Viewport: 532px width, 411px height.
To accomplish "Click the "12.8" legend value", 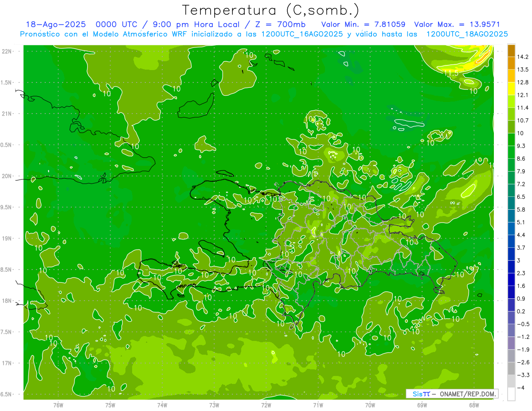I will tap(523, 82).
